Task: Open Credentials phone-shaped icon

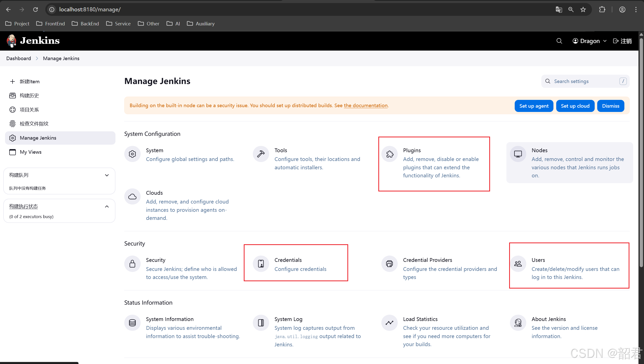Action: [x=261, y=264]
